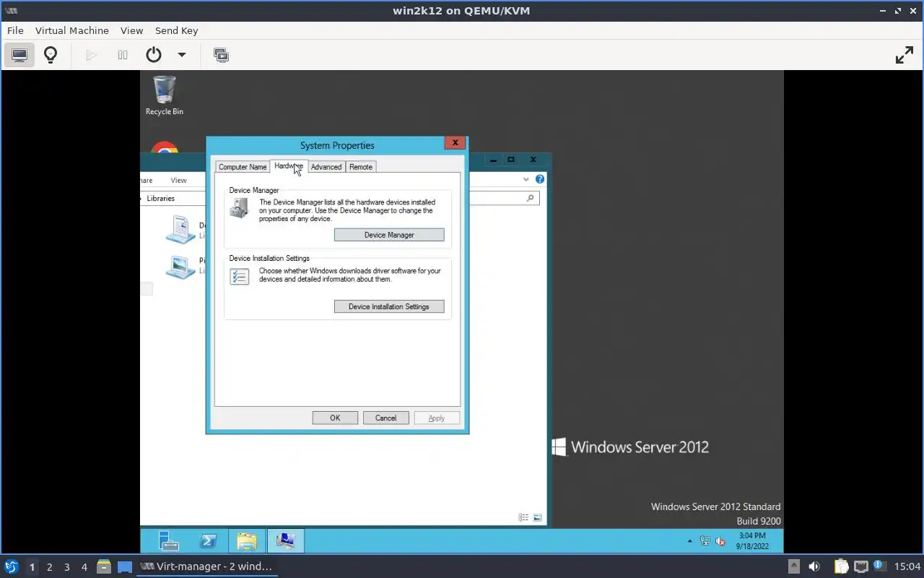Cancel the System Properties dialog
Image resolution: width=924 pixels, height=578 pixels.
385,418
